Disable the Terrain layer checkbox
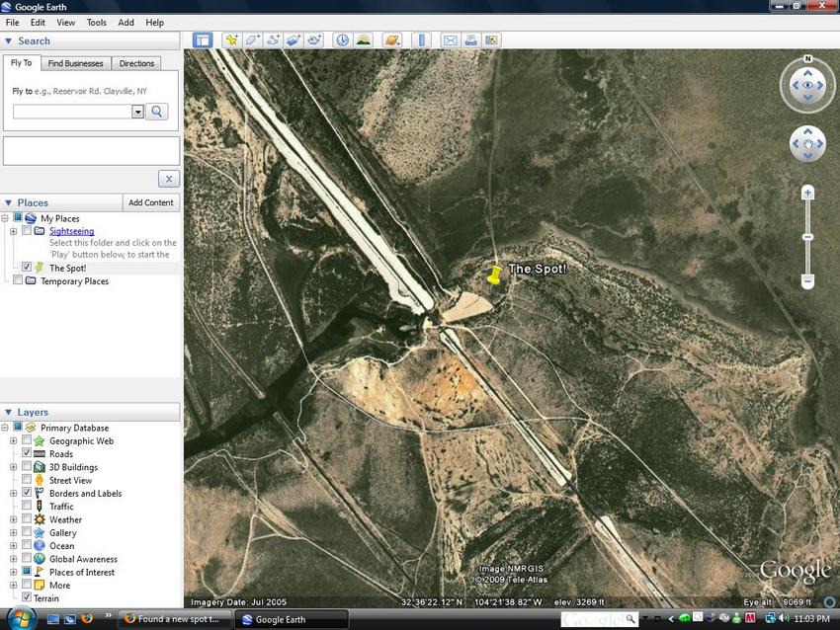The height and width of the screenshot is (630, 840). coord(27,597)
